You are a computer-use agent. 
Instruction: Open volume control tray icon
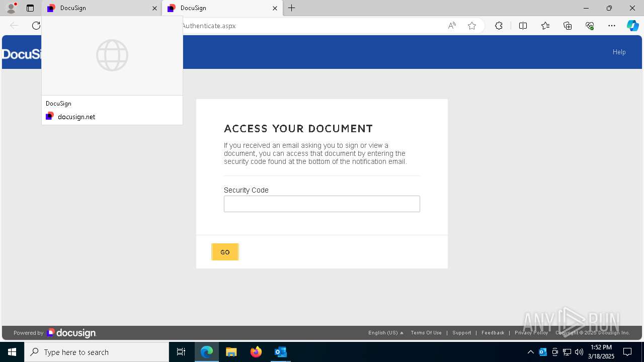579,352
